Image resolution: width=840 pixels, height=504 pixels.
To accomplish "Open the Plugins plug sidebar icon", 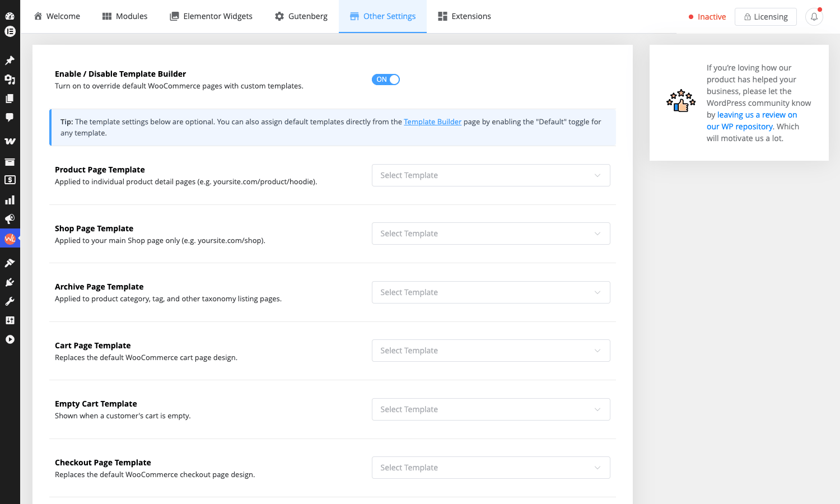I will [10, 282].
